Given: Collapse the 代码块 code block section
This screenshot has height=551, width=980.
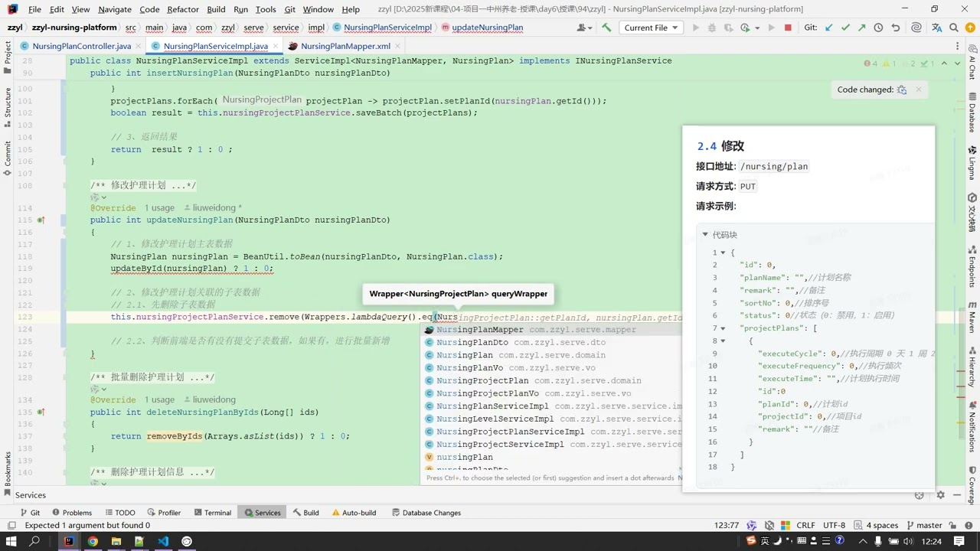Looking at the screenshot, I should [x=705, y=235].
